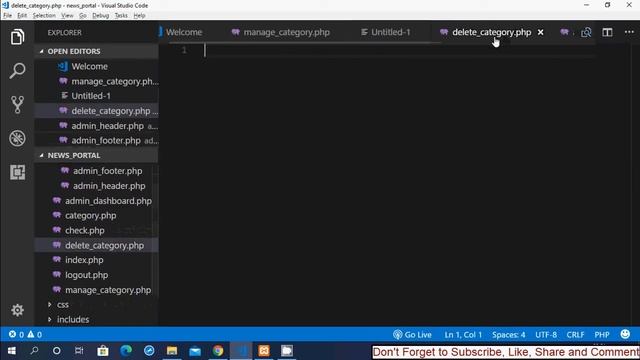Open Windows Start menu
The width and height of the screenshot is (640, 360).
[11, 351]
